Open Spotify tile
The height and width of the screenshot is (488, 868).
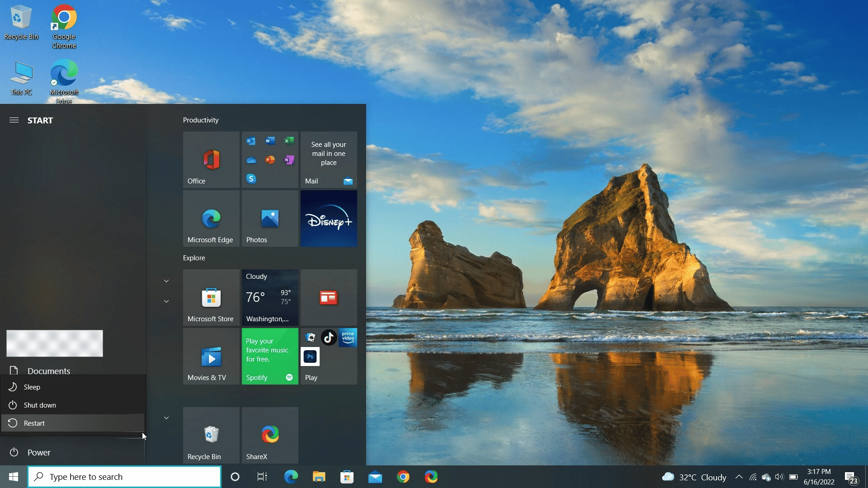[x=269, y=356]
